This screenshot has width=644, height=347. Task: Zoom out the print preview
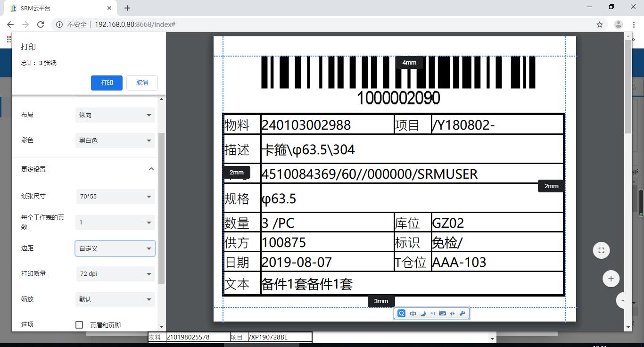point(623,300)
